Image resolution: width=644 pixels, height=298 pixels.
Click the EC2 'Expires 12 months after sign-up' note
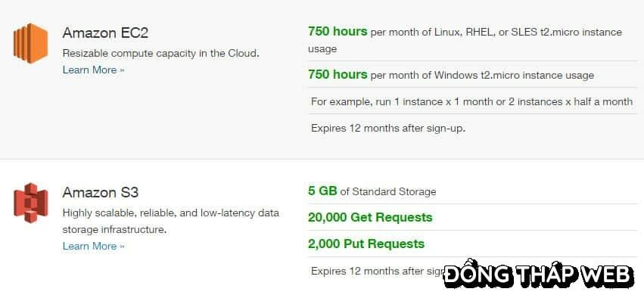tap(388, 129)
